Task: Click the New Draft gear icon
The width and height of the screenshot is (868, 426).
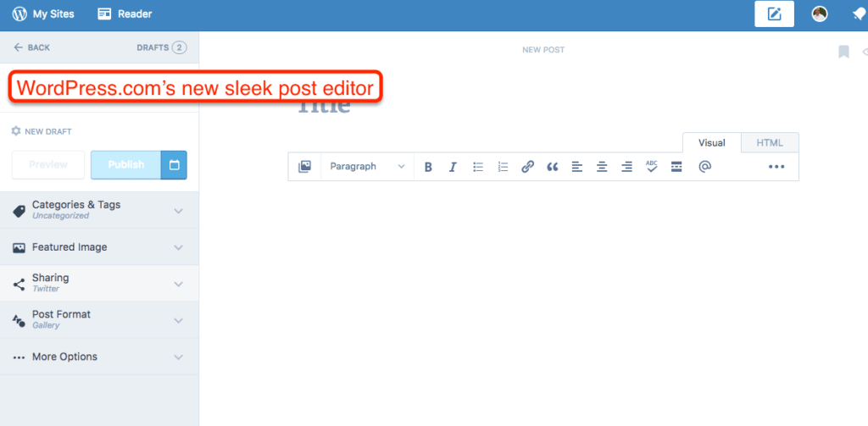Action: pyautogui.click(x=16, y=131)
